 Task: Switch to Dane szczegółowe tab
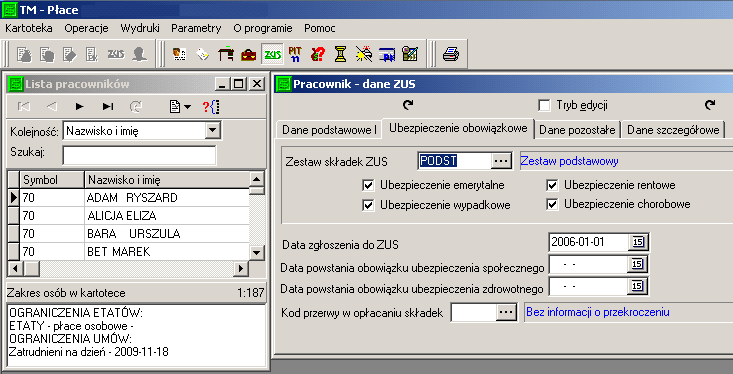coord(673,130)
